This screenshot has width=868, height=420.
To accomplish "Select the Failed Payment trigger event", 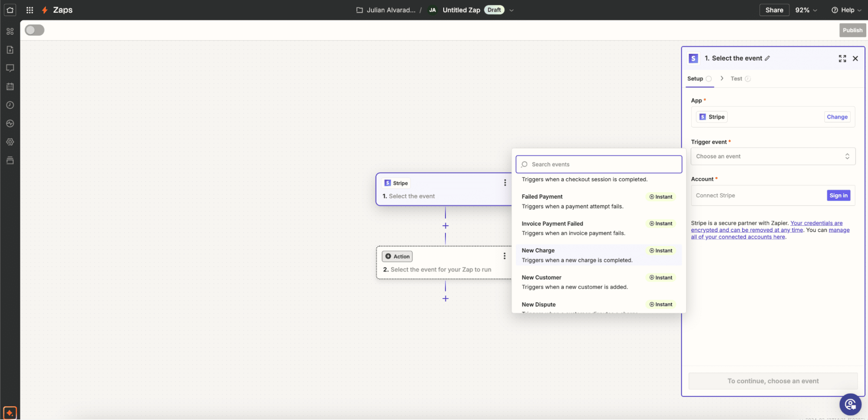I will 598,201.
